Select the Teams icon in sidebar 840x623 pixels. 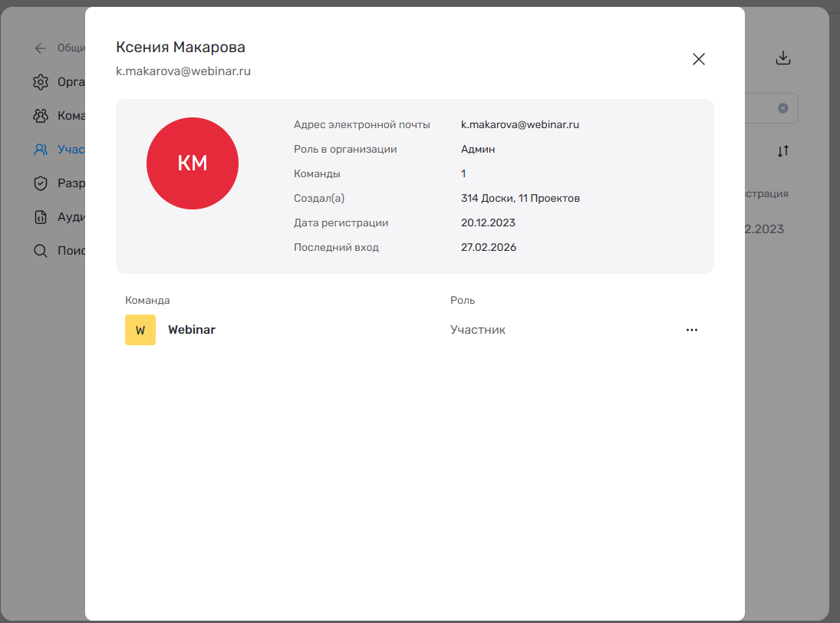pos(41,116)
